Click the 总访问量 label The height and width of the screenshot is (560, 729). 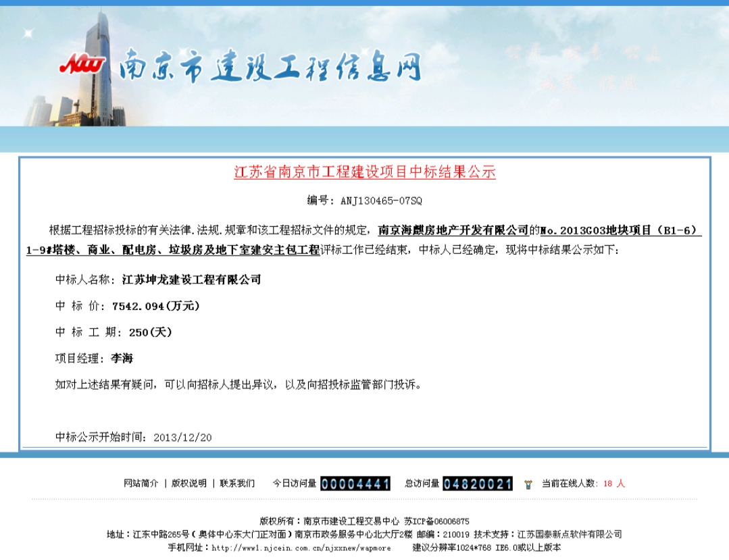[422, 483]
